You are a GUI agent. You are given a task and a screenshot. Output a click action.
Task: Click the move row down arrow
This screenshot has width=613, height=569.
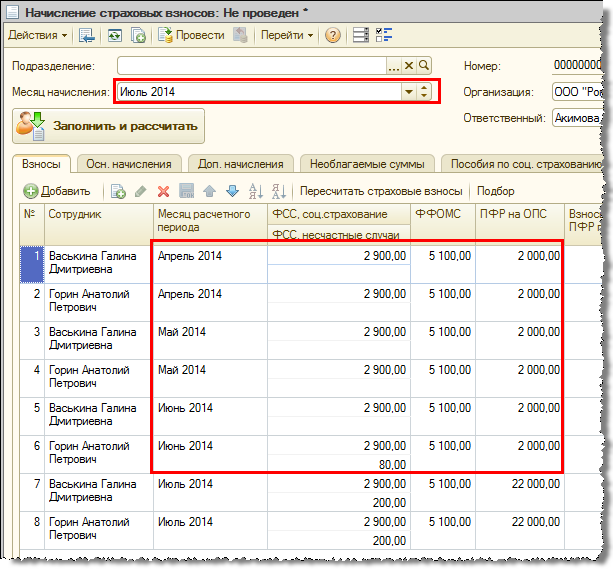tap(232, 191)
